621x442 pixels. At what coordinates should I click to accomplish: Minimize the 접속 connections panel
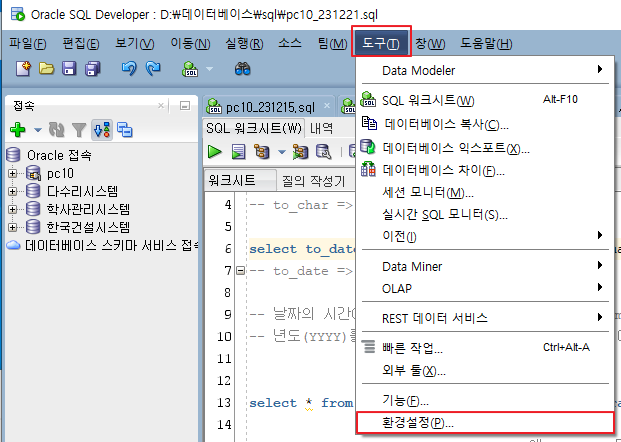pyautogui.click(x=185, y=105)
